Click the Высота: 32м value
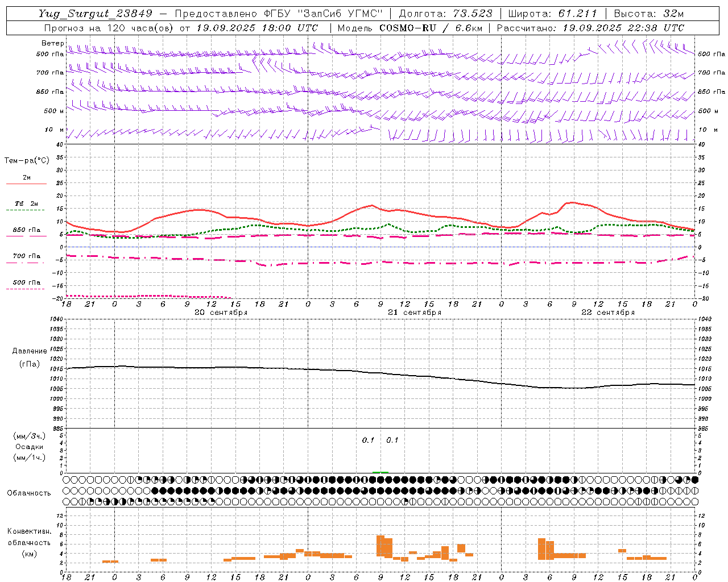 click(x=648, y=14)
